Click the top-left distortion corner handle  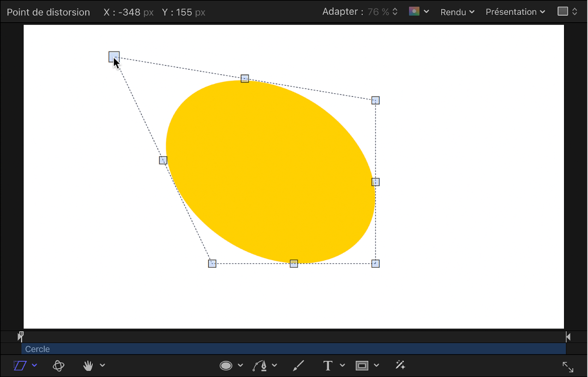point(114,57)
